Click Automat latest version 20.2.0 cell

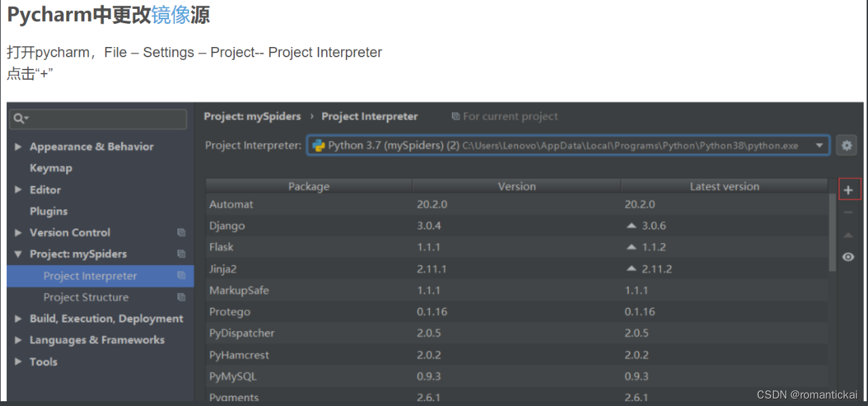[x=639, y=204]
